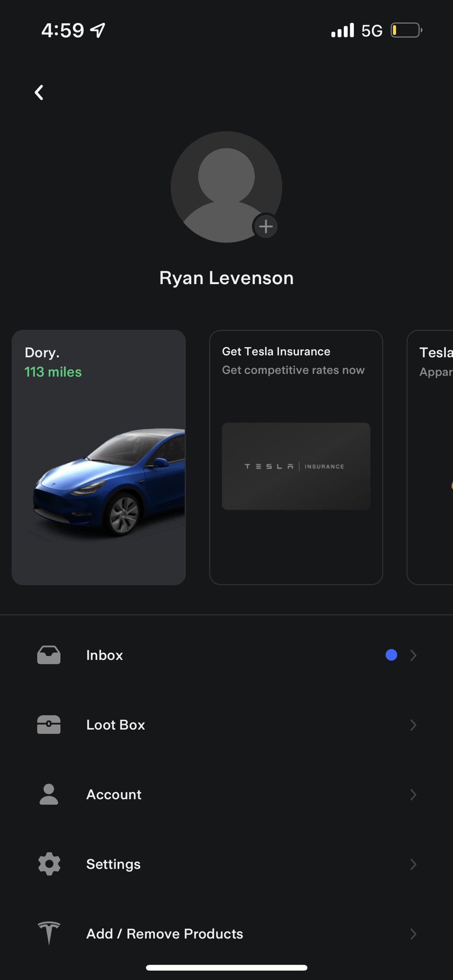Open the Get Tesla Insurance card
453x980 pixels.
point(296,457)
